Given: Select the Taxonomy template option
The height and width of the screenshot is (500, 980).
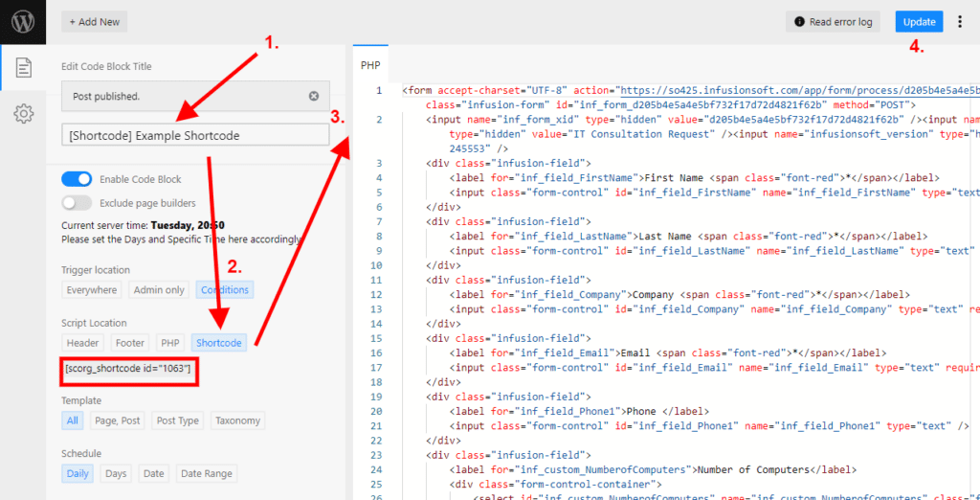Looking at the screenshot, I should coord(237,420).
